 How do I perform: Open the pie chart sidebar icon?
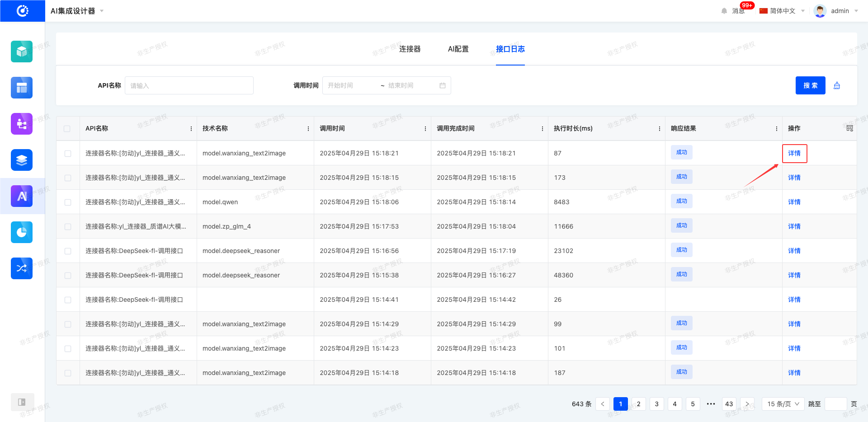coord(22,232)
